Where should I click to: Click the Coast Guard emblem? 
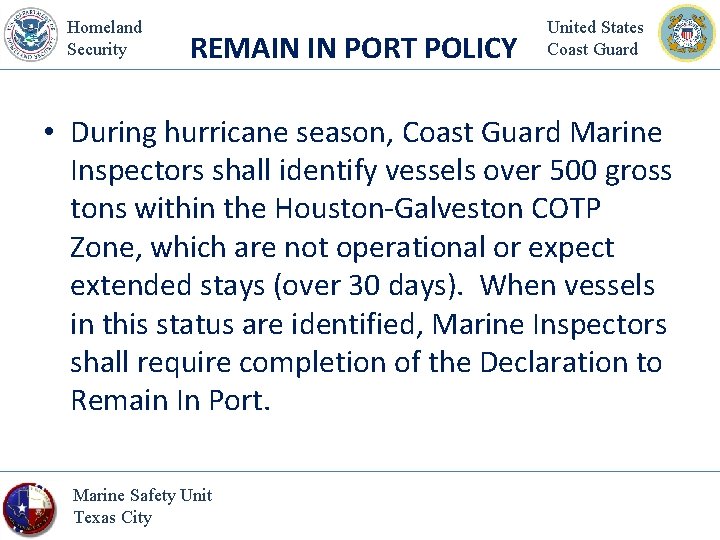pos(687,33)
